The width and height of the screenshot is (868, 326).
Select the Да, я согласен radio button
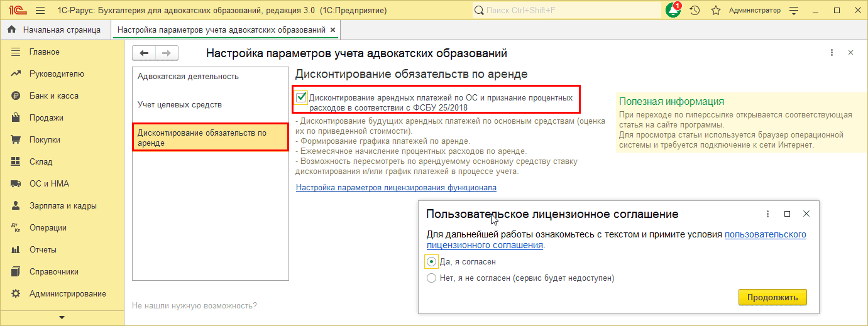(431, 262)
